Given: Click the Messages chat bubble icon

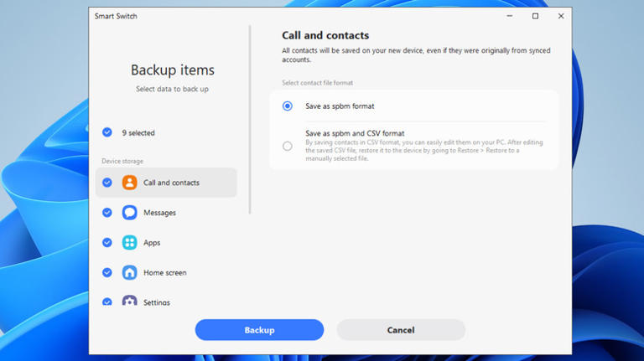Looking at the screenshot, I should click(129, 213).
